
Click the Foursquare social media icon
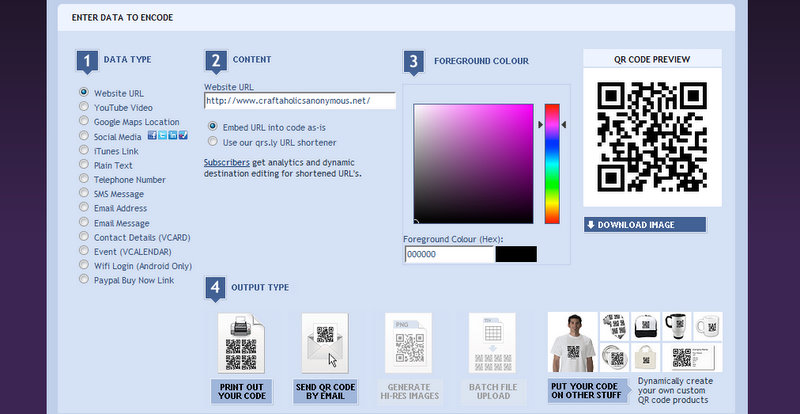[x=183, y=135]
